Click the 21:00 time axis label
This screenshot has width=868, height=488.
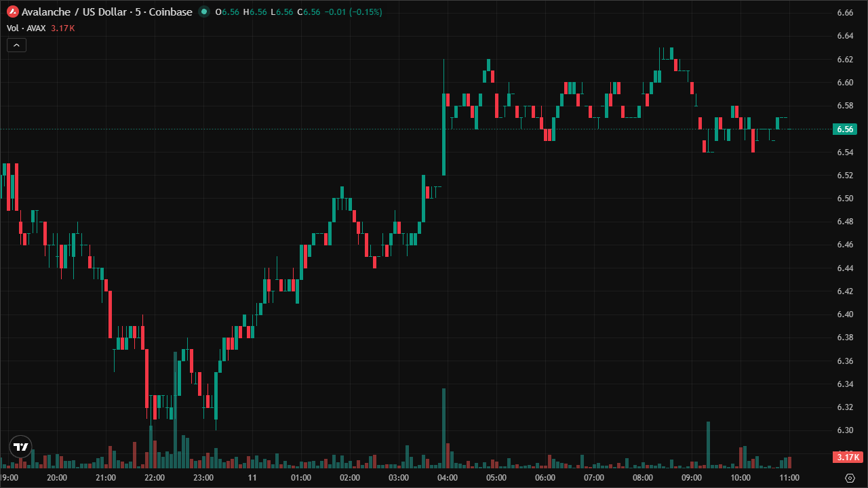pyautogui.click(x=106, y=478)
